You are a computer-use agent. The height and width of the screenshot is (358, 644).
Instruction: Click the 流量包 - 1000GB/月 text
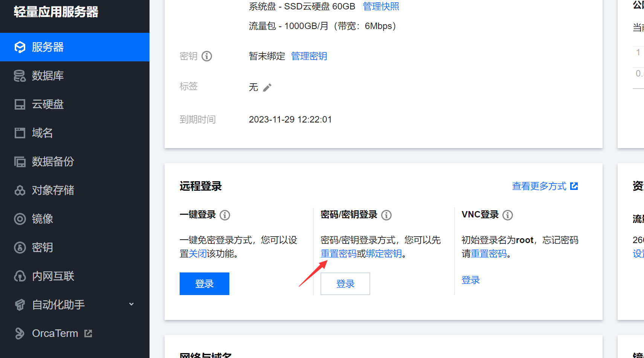(288, 26)
